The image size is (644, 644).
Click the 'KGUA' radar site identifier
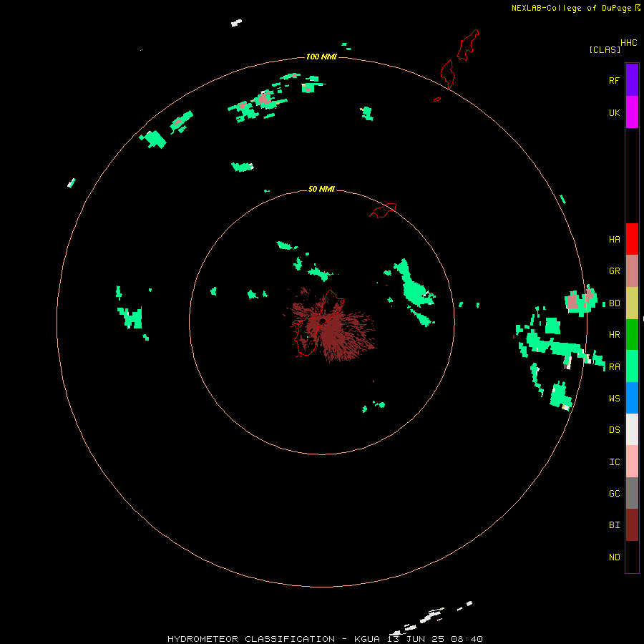(367, 639)
